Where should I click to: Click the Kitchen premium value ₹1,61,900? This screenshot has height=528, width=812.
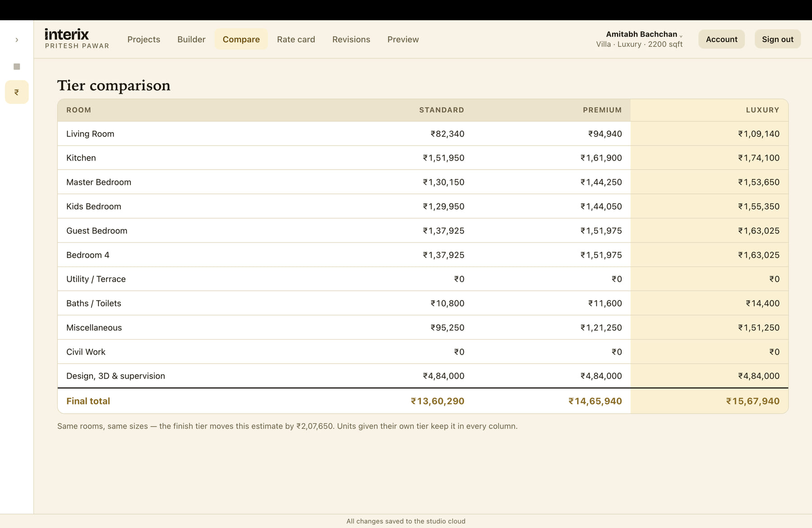click(x=601, y=158)
